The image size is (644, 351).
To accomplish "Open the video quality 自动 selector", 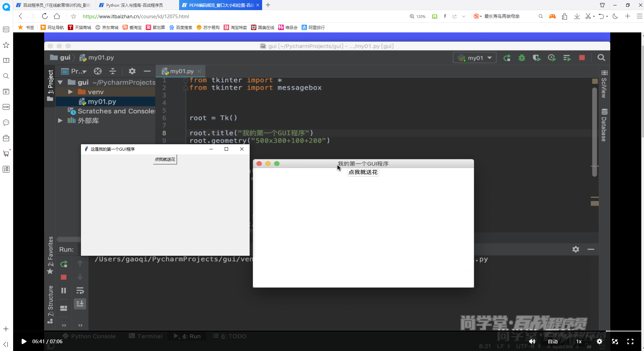I will tap(553, 342).
